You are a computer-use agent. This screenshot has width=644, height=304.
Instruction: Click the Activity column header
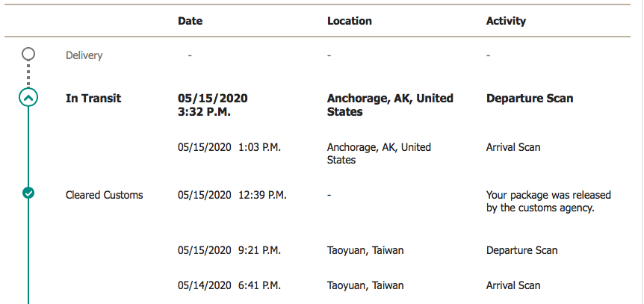tap(506, 21)
